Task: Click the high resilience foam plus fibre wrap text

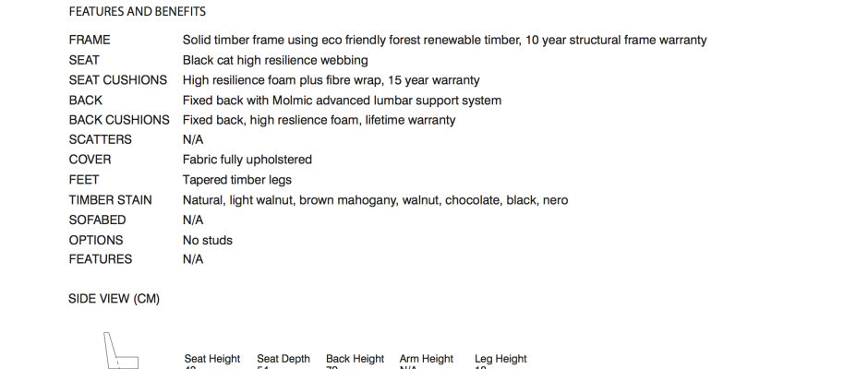Action: [331, 80]
